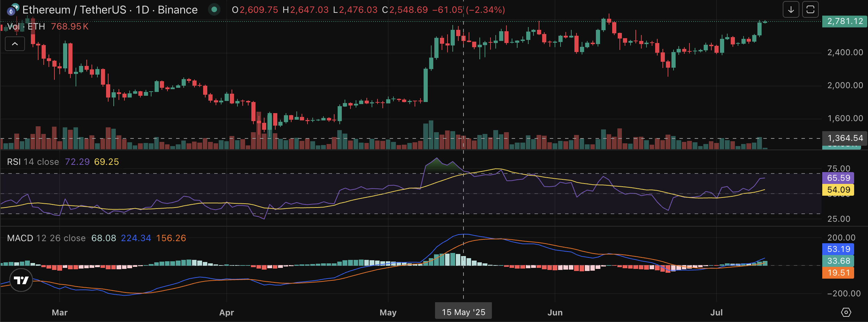Click the MACD line value label 53.19

click(838, 249)
